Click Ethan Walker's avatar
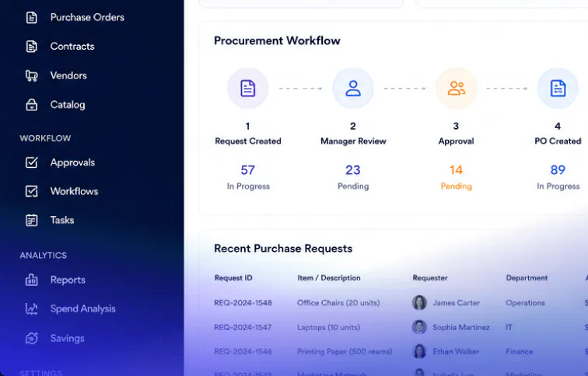The height and width of the screenshot is (376, 588). (x=419, y=351)
